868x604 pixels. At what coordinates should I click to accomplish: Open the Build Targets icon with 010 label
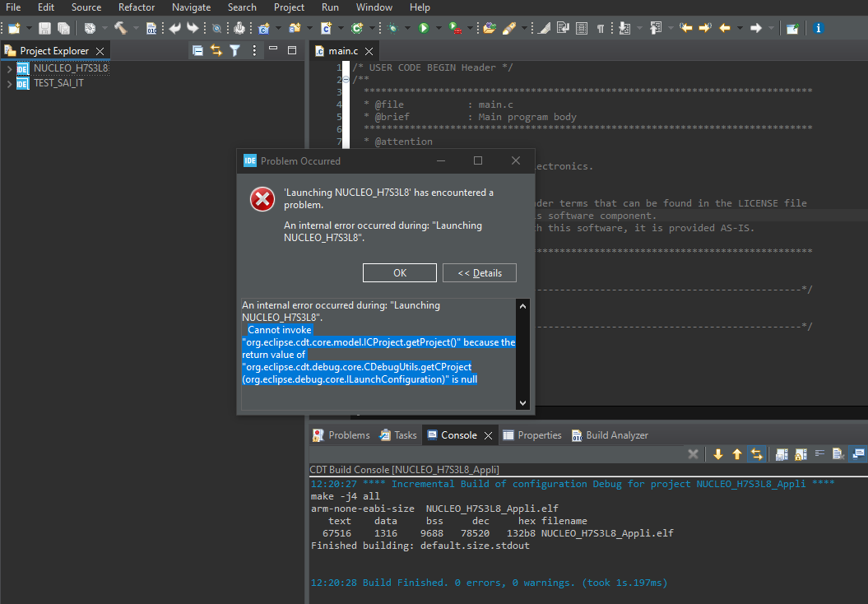[151, 27]
